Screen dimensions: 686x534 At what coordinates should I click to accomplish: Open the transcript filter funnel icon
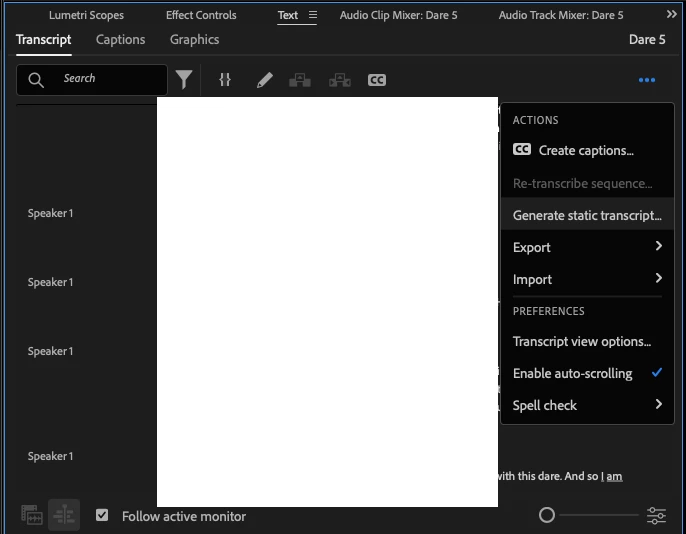point(184,80)
